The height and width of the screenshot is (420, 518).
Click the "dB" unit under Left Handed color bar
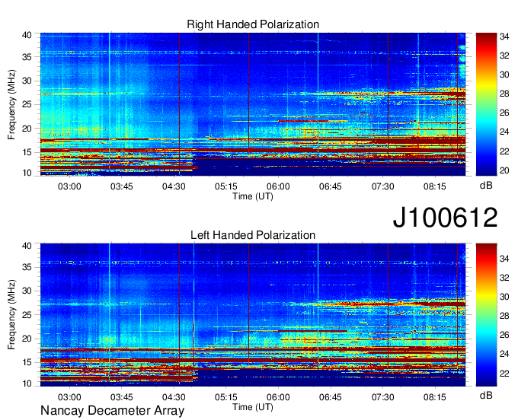coord(486,395)
